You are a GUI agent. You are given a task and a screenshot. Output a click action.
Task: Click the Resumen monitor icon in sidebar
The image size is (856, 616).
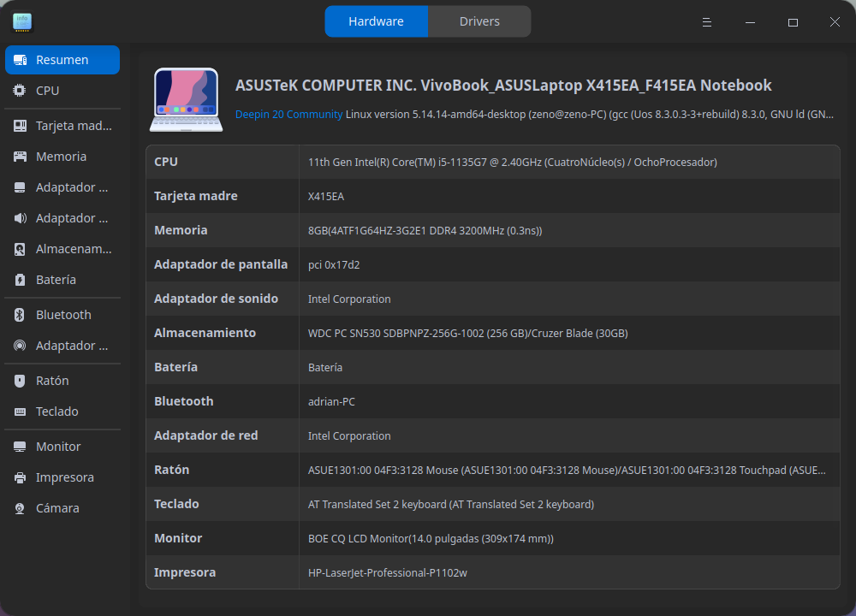pos(21,60)
